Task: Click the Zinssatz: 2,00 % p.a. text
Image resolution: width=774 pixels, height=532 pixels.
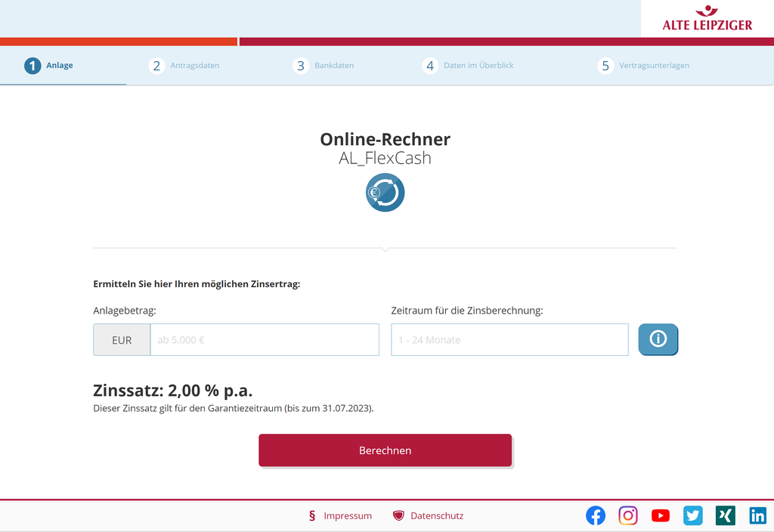Action: pyautogui.click(x=173, y=391)
